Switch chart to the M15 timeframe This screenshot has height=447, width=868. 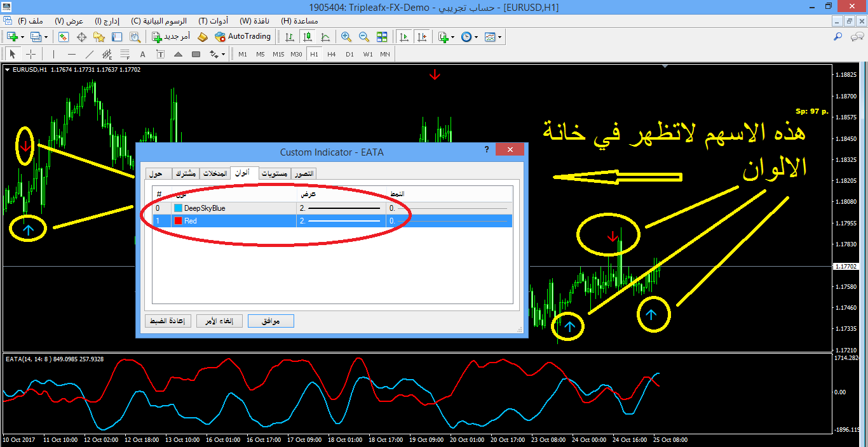(x=278, y=54)
